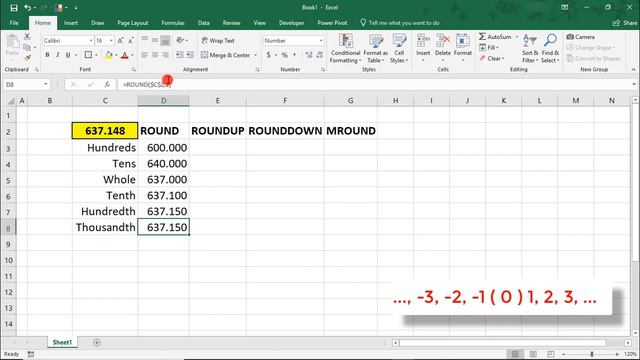The image size is (640, 360).
Task: Set bottom vertical alignment
Action: pos(165,40)
